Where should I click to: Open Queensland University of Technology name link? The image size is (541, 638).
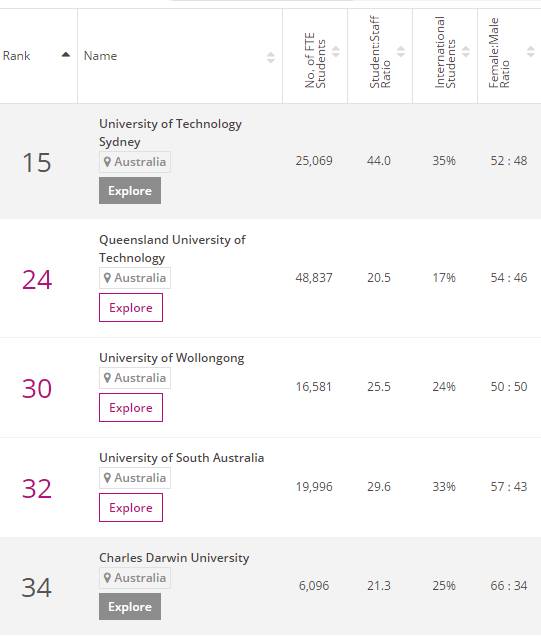pyautogui.click(x=172, y=249)
